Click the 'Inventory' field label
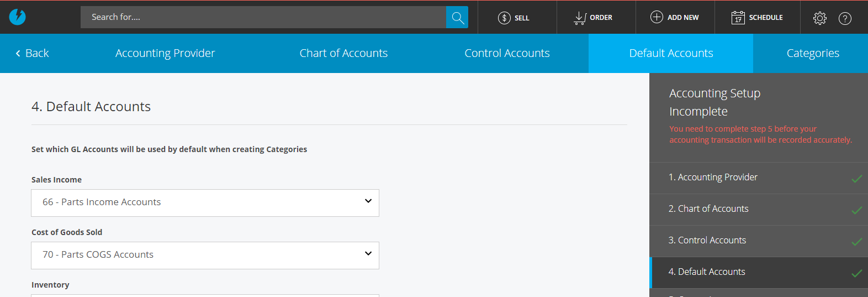 coord(50,285)
